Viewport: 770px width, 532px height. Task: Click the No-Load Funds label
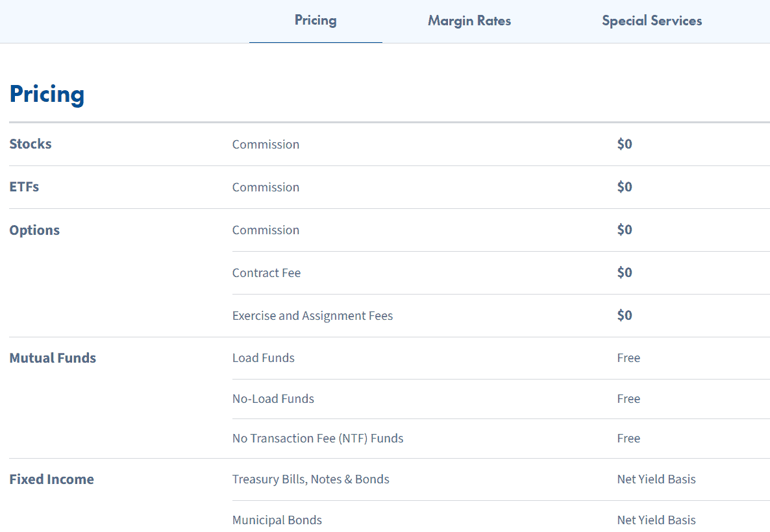tap(273, 398)
